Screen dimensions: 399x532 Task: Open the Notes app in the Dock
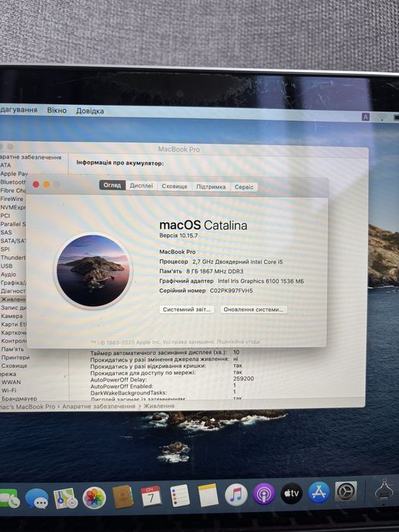(208, 495)
